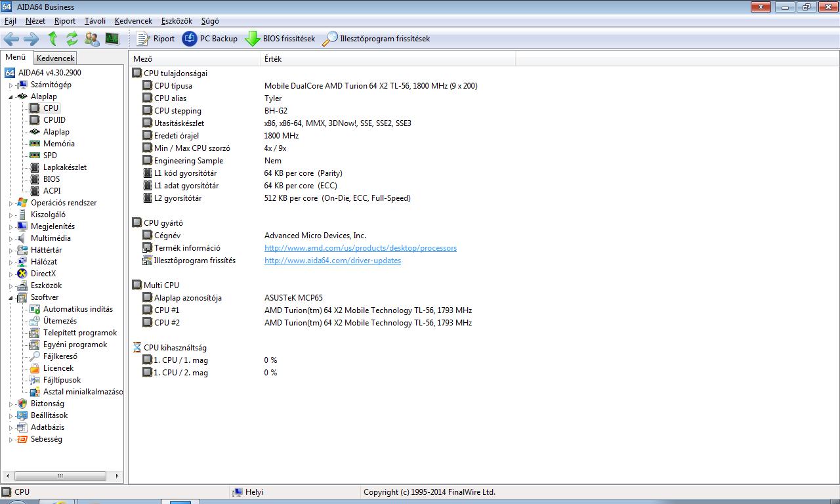The height and width of the screenshot is (504, 840).
Task: Select BIOS tree item
Action: pos(51,179)
